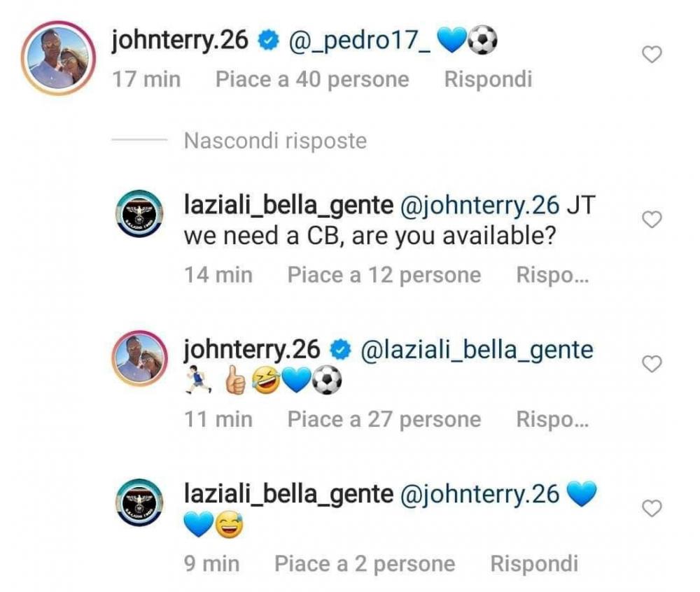Open laziali_bella_gente avatar on last reply
This screenshot has width=700, height=592.
[140, 502]
